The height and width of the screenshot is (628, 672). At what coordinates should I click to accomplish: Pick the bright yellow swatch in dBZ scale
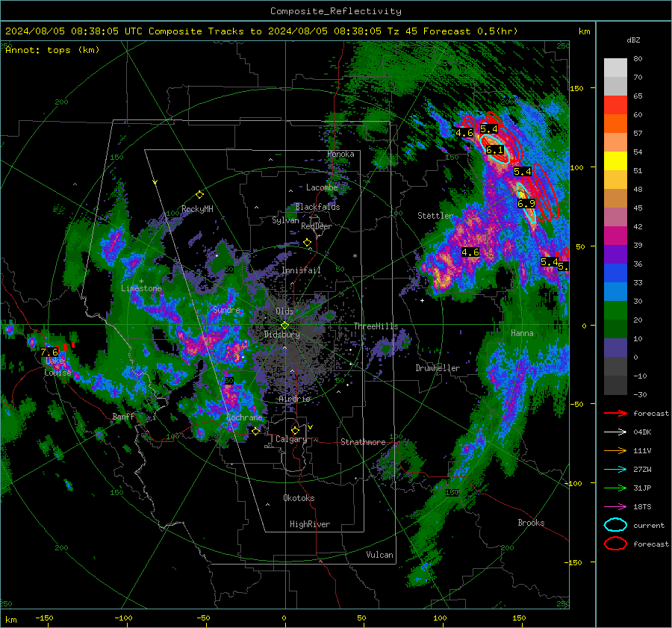click(615, 161)
